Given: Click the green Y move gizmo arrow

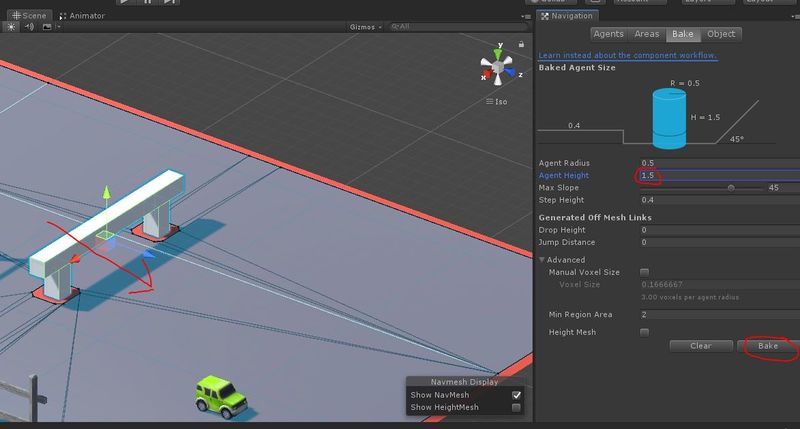Looking at the screenshot, I should (106, 192).
